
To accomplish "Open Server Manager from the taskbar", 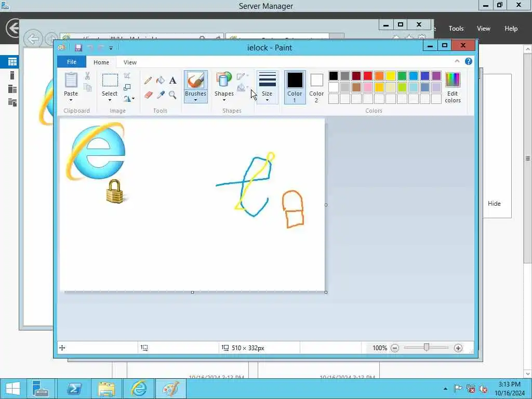I will point(41,389).
